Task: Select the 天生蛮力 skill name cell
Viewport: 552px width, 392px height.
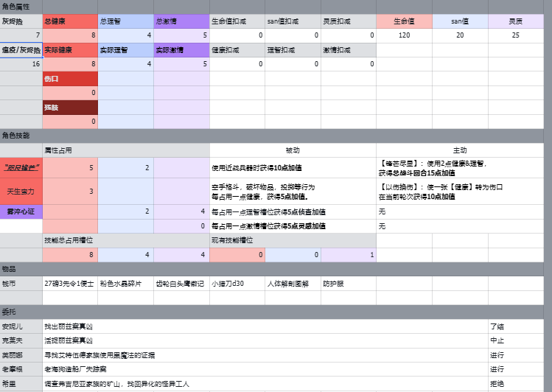Action: [x=21, y=192]
